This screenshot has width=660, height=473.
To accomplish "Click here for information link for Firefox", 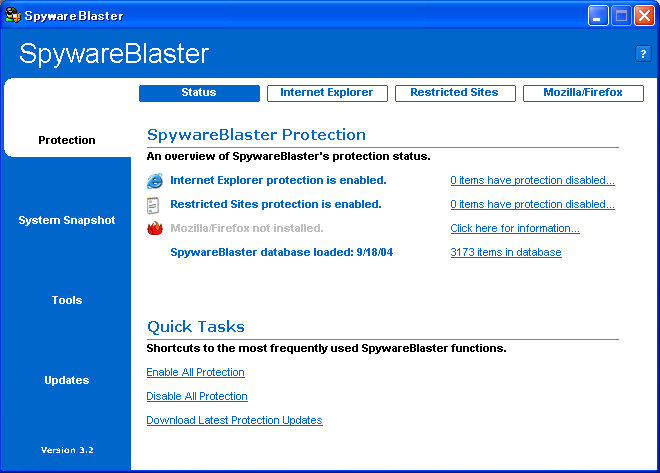I will click(x=514, y=229).
